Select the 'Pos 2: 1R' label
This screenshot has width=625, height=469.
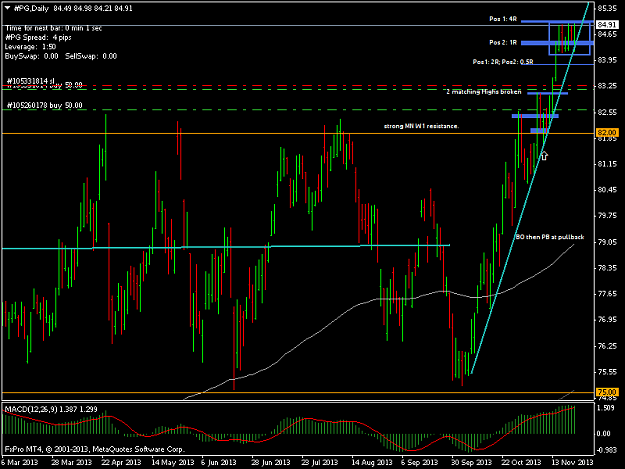tap(503, 43)
